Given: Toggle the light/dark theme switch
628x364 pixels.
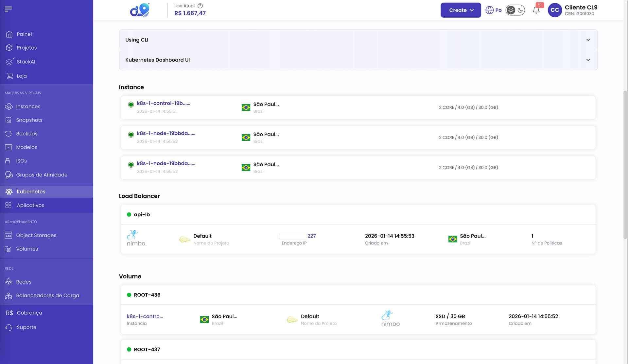Looking at the screenshot, I should (515, 10).
